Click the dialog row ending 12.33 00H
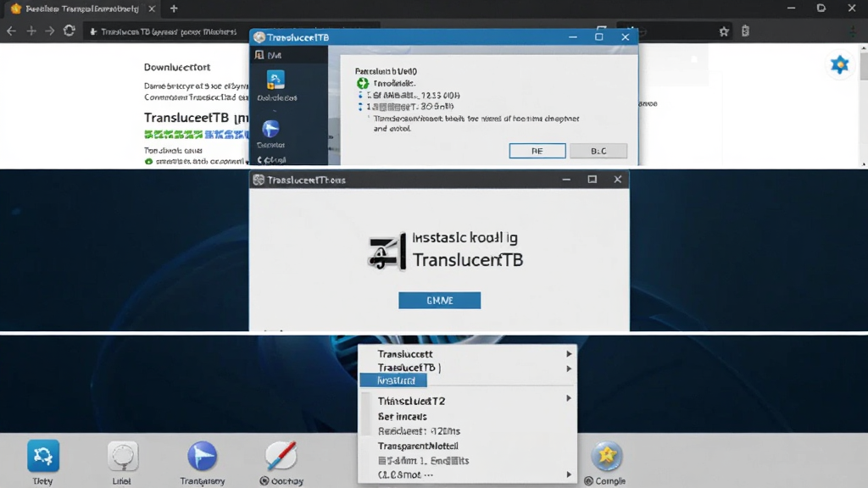Image resolution: width=868 pixels, height=488 pixels. pyautogui.click(x=413, y=95)
